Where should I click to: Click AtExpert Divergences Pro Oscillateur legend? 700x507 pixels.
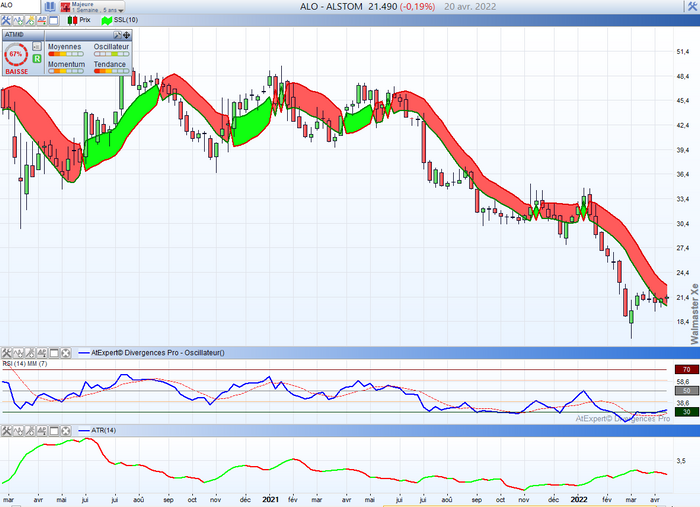coord(151,353)
